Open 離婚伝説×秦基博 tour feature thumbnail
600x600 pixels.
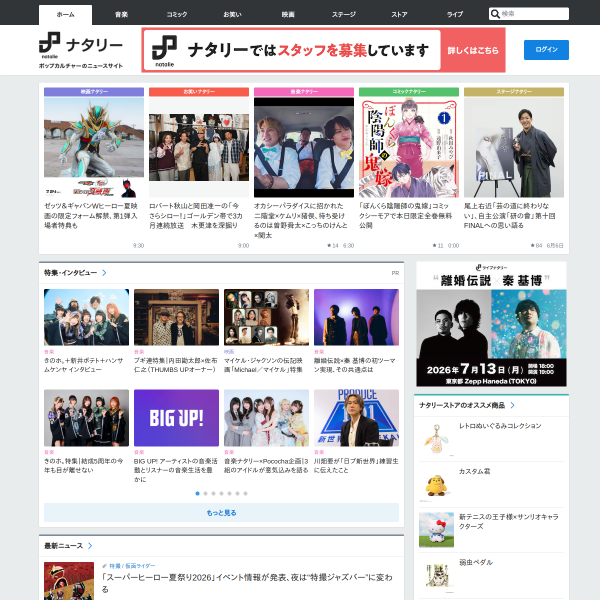coord(356,317)
